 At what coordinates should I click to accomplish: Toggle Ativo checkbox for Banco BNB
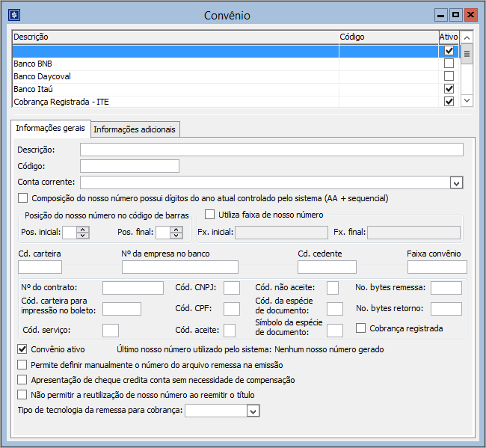tap(449, 64)
